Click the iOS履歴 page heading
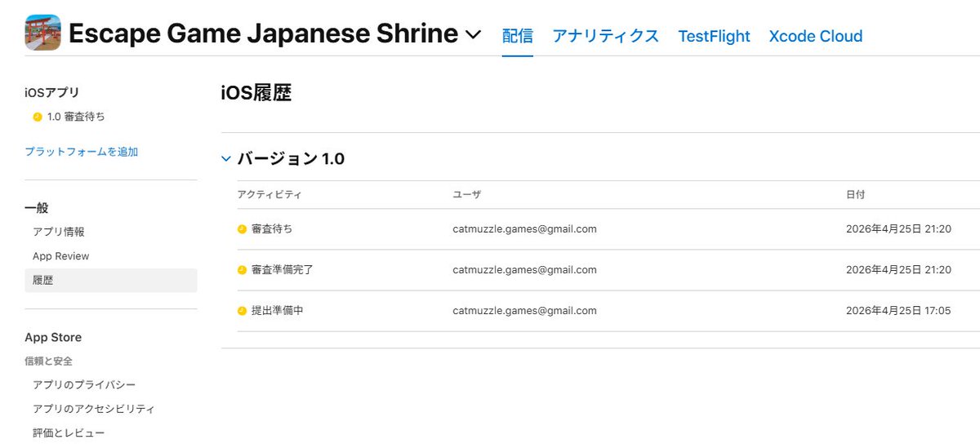Viewport: 980px width, 448px height. pos(256,93)
